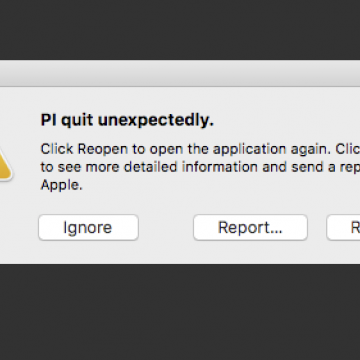Click the word 'Apple.' in the message
Viewport: 360px width, 360px height.
61,185
